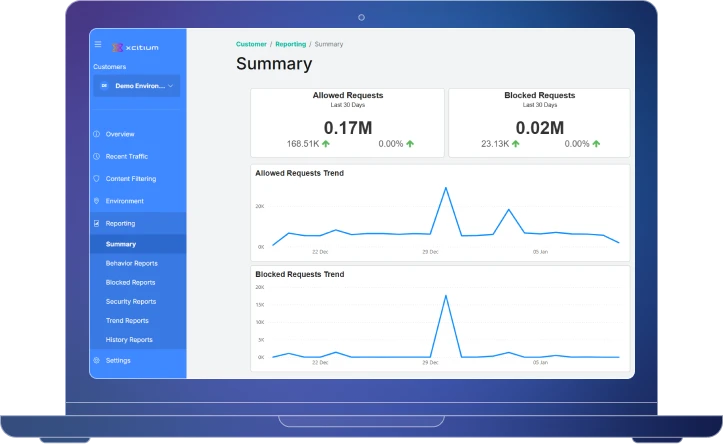Open Blocked Reports
723x444 pixels.
pos(130,282)
